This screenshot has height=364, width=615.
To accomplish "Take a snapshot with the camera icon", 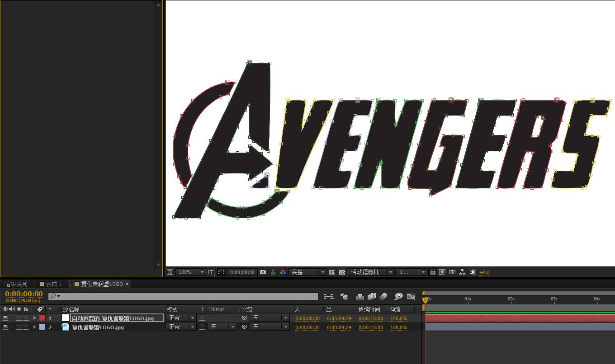I will [263, 272].
